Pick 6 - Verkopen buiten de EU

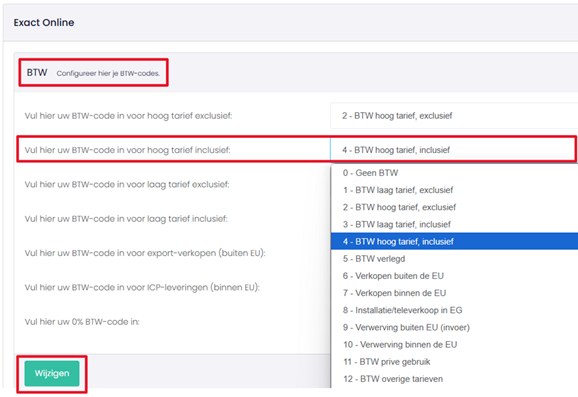(x=455, y=276)
